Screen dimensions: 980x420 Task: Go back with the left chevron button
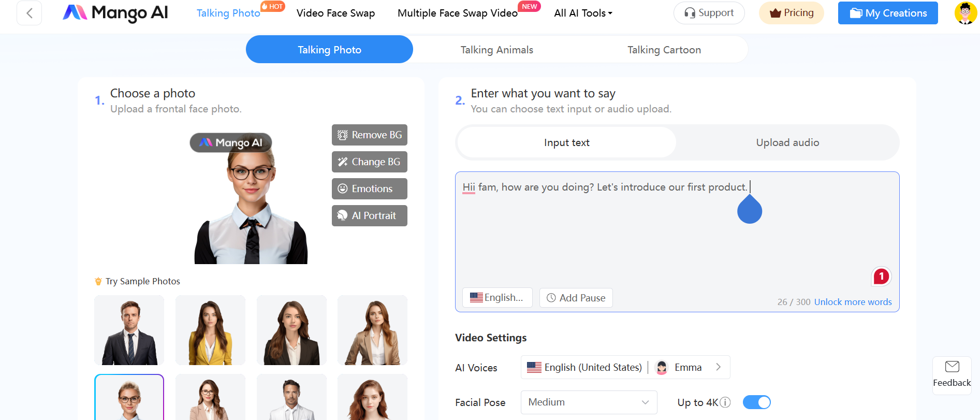tap(30, 13)
